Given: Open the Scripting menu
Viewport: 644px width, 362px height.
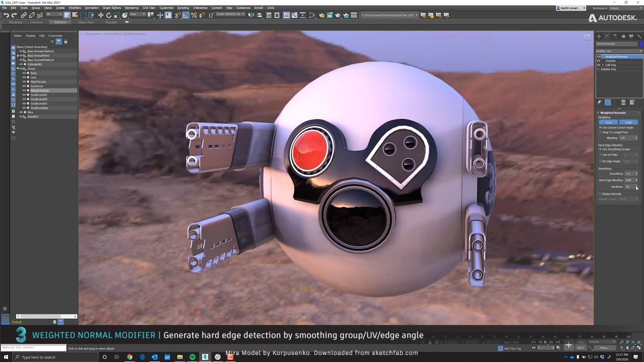Looking at the screenshot, I should [183, 8].
